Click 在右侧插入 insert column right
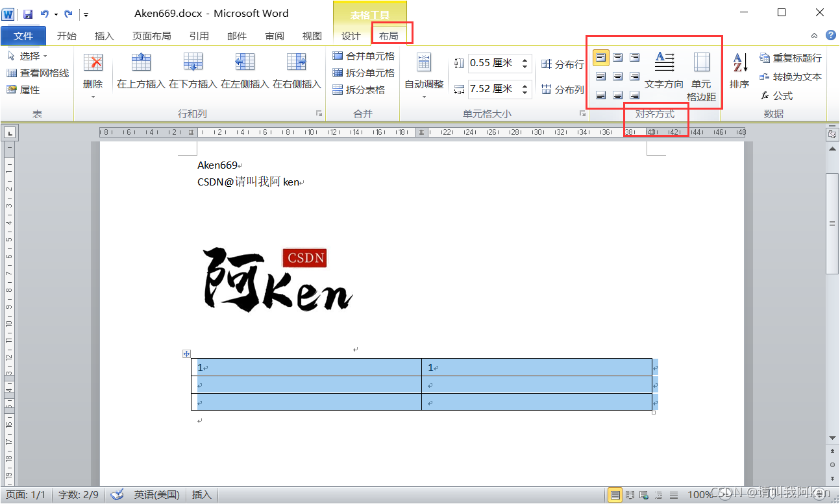 [297, 71]
